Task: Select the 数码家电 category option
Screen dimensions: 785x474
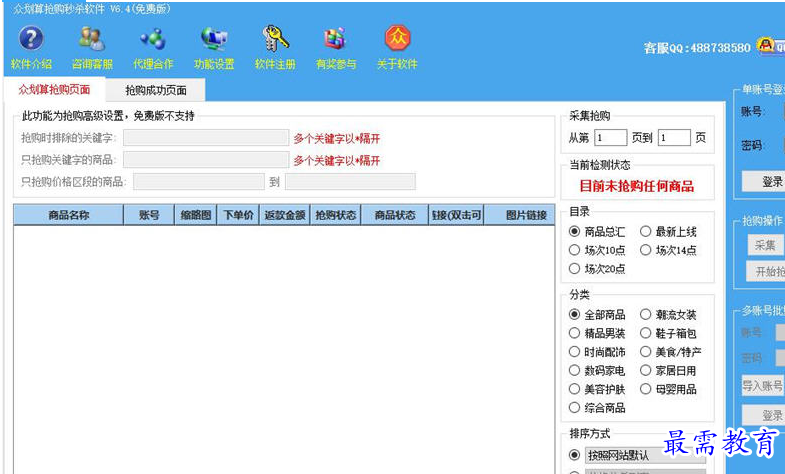Action: (x=574, y=370)
